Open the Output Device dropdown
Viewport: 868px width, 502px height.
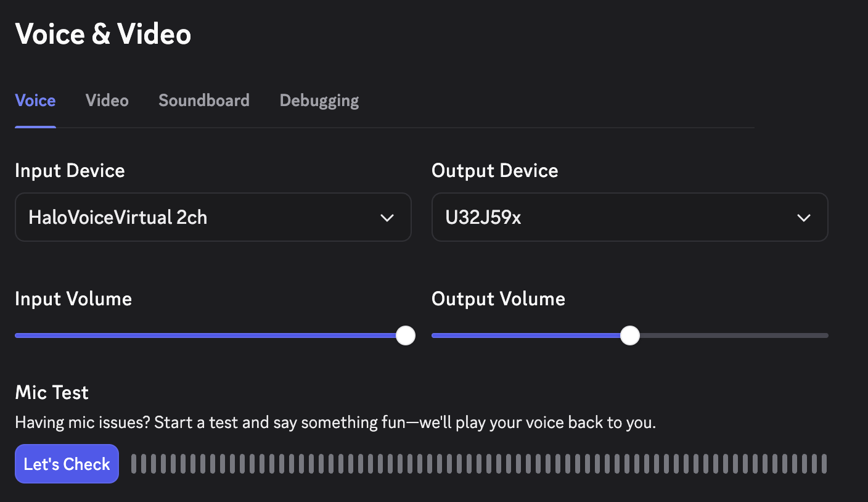(x=629, y=217)
